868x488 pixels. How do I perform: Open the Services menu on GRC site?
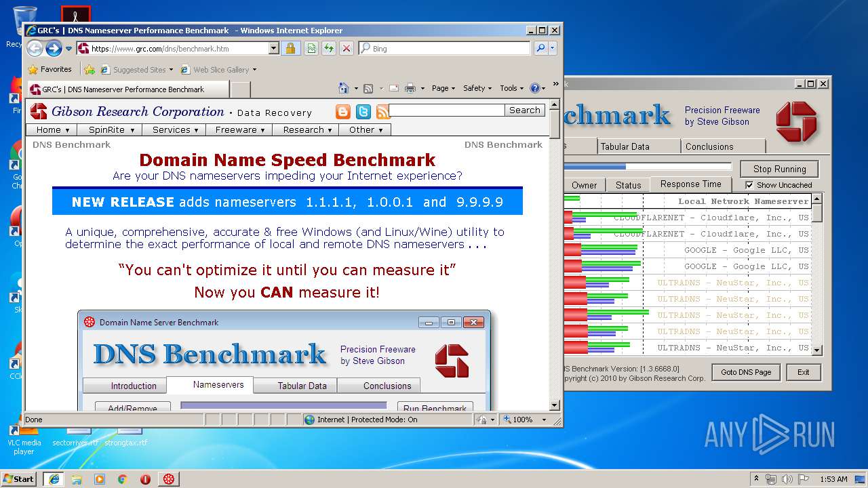pyautogui.click(x=175, y=129)
